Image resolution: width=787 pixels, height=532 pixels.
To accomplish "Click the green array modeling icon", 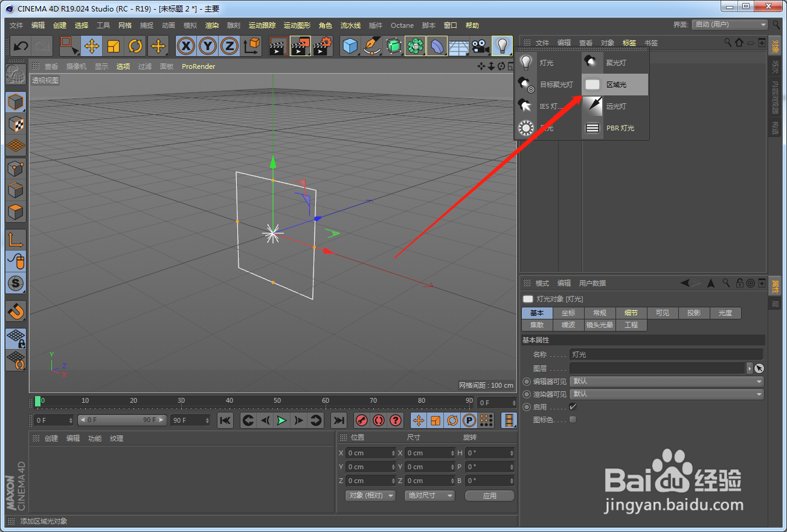I will (x=416, y=46).
